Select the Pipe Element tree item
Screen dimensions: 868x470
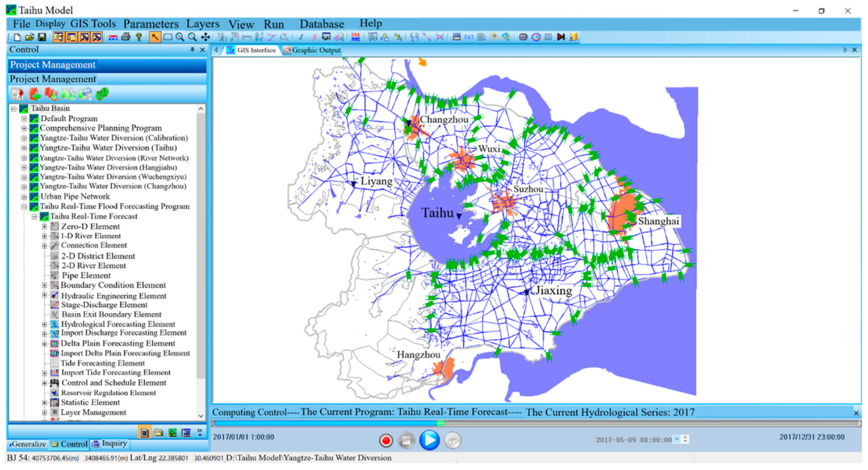tap(86, 276)
